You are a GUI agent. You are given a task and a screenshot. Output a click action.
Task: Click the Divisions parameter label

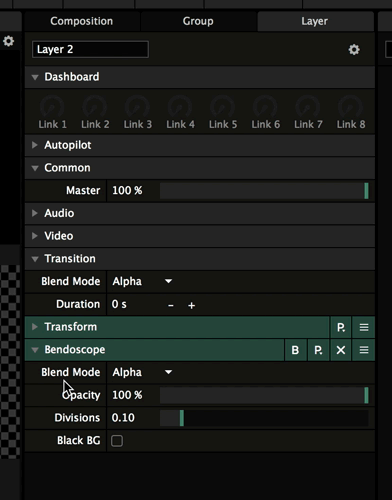pos(77,418)
